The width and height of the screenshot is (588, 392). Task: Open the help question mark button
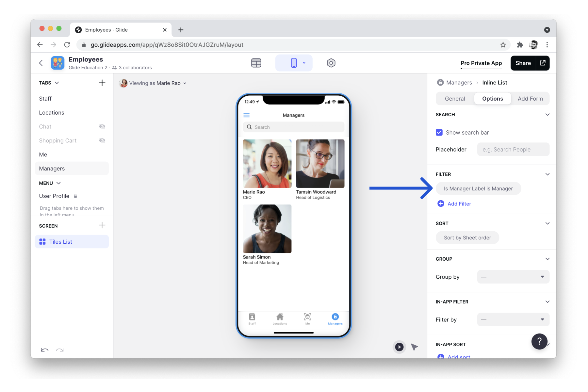539,341
